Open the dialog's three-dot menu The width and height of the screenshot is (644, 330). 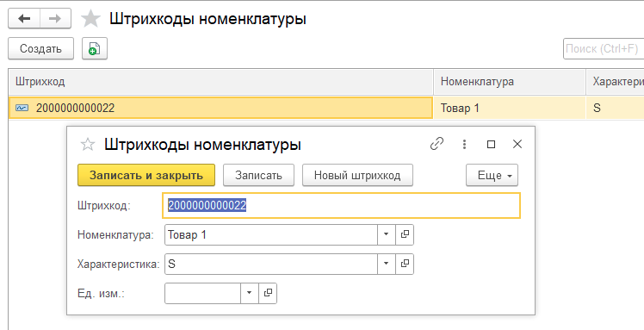(x=464, y=144)
